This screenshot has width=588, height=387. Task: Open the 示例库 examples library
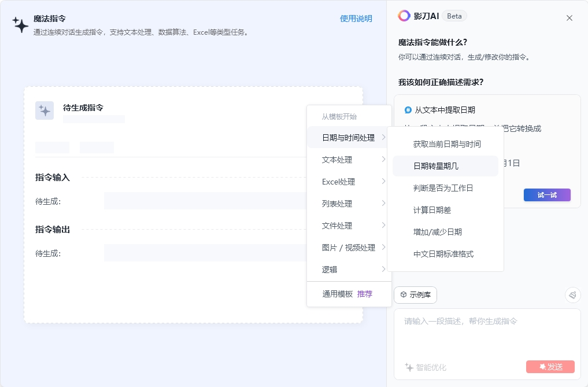pyautogui.click(x=415, y=295)
